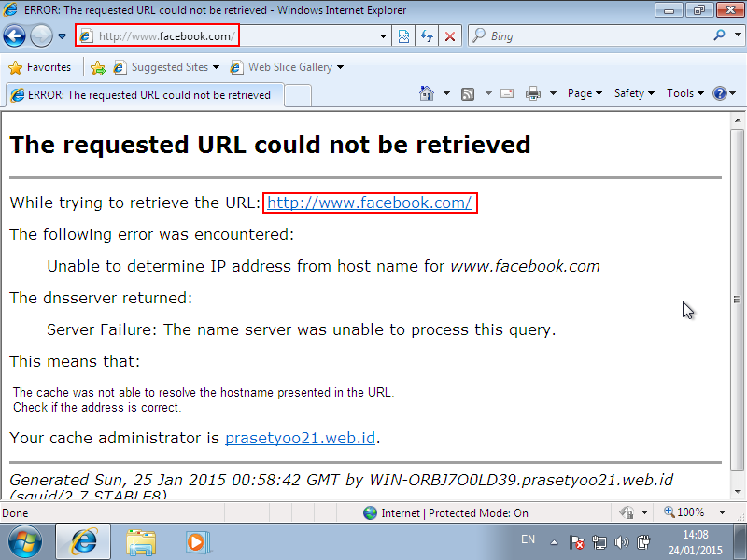This screenshot has height=560, width=747.
Task: Click the Home page icon
Action: click(x=427, y=93)
